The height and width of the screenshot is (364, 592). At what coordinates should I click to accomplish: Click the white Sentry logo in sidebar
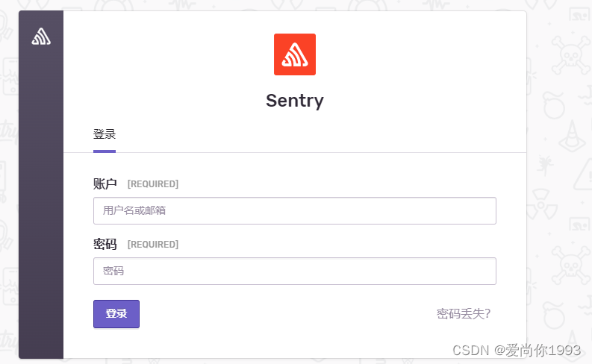tap(41, 36)
